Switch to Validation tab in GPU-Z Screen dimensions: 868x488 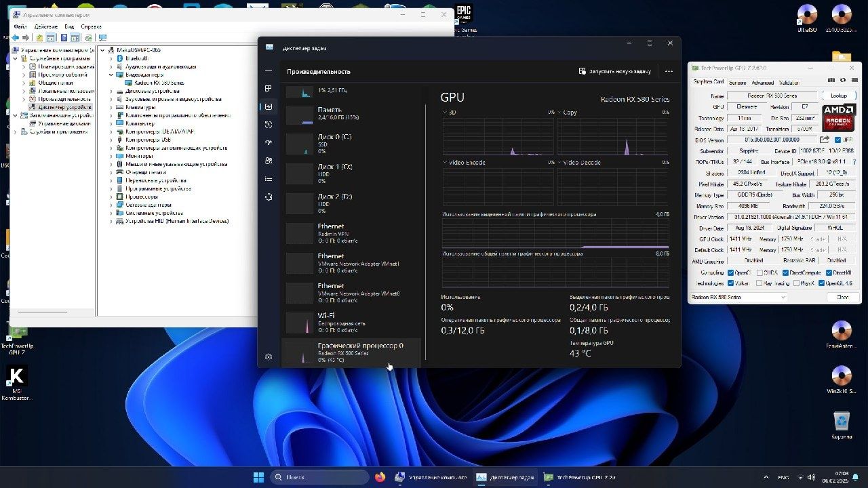pyautogui.click(x=789, y=83)
